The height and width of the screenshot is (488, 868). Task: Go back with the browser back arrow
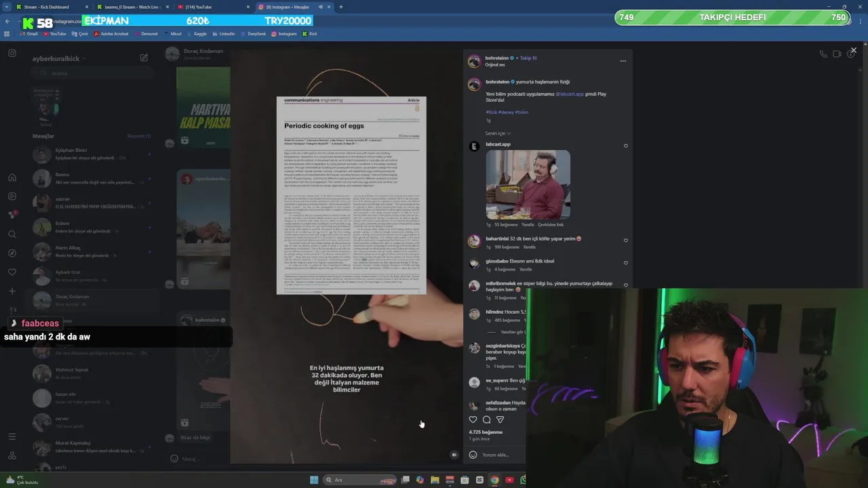(x=7, y=21)
